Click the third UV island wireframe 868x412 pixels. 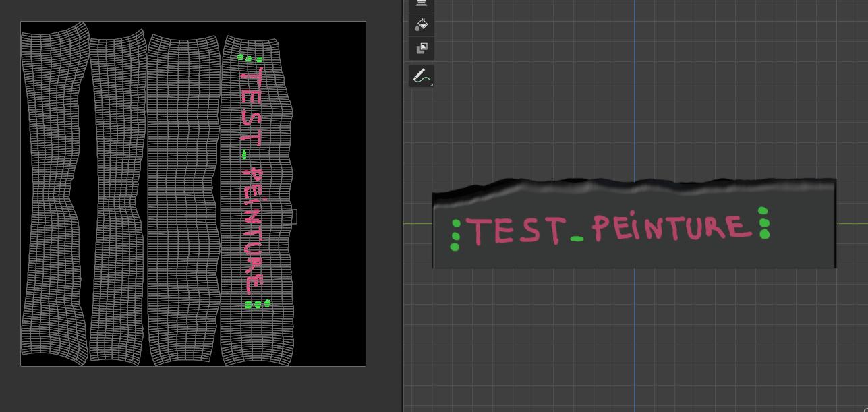click(x=183, y=196)
